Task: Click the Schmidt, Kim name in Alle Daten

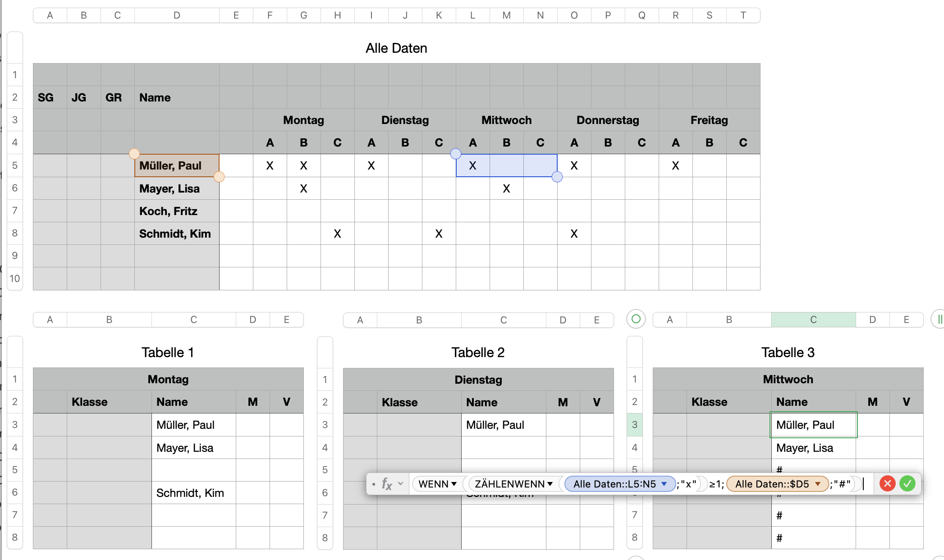Action: tap(175, 234)
